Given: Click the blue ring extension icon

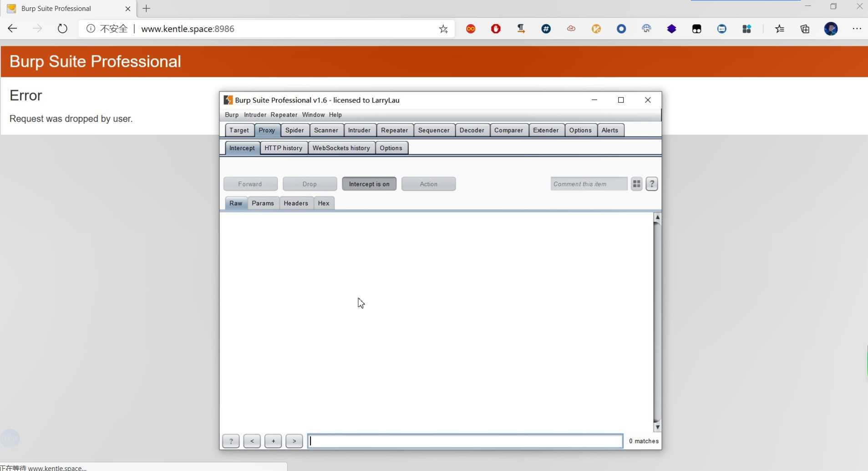Looking at the screenshot, I should 621,29.
